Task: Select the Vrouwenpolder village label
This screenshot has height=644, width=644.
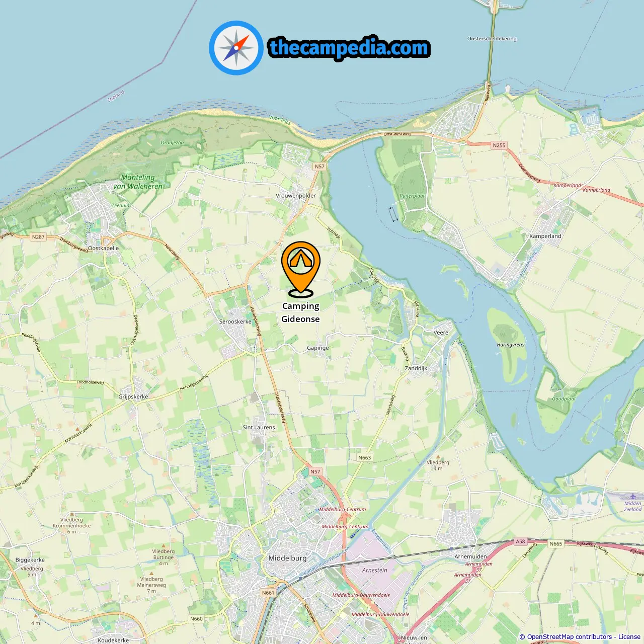Action: click(x=296, y=196)
